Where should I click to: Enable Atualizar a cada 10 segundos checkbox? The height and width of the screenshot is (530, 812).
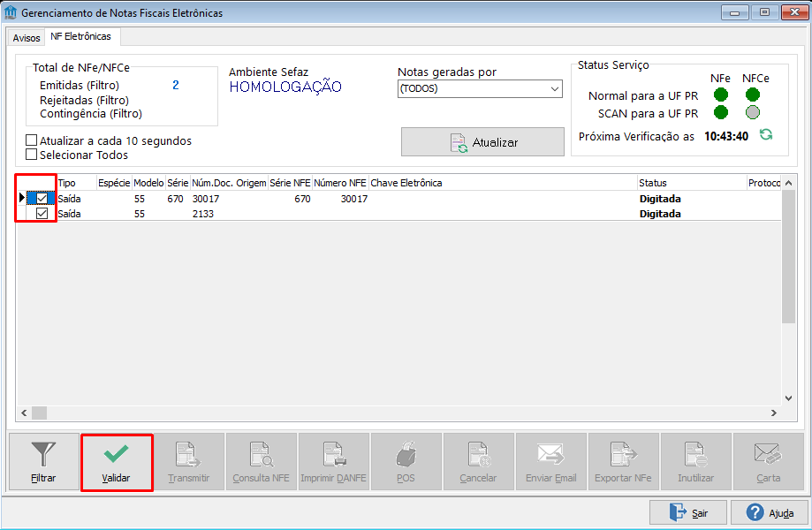(32, 140)
